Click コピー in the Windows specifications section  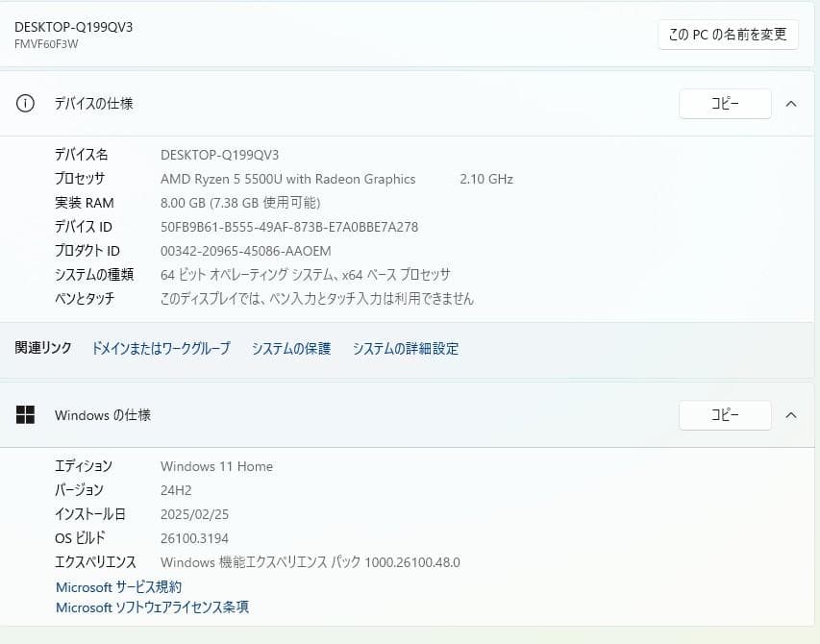tap(725, 414)
